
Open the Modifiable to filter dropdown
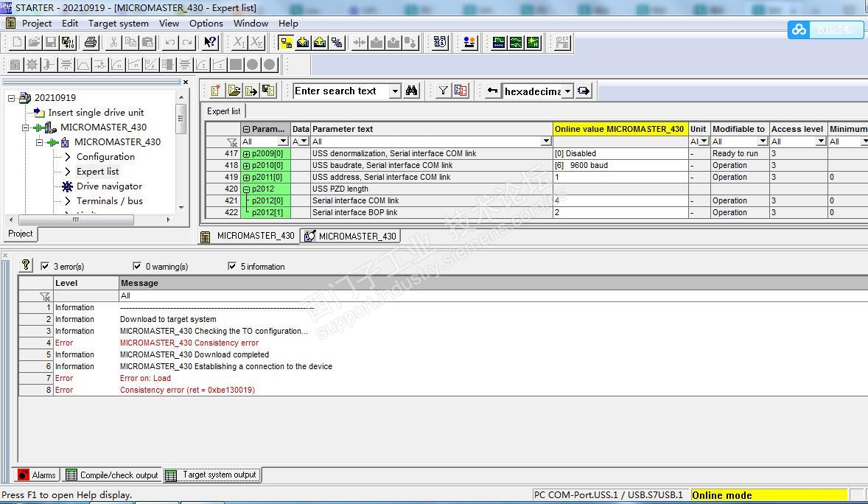[x=763, y=141]
